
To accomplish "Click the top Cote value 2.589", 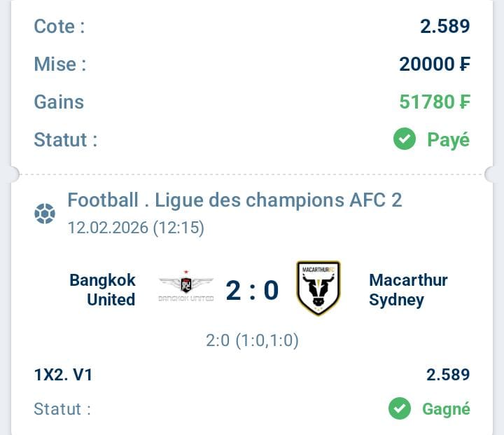I will [444, 27].
